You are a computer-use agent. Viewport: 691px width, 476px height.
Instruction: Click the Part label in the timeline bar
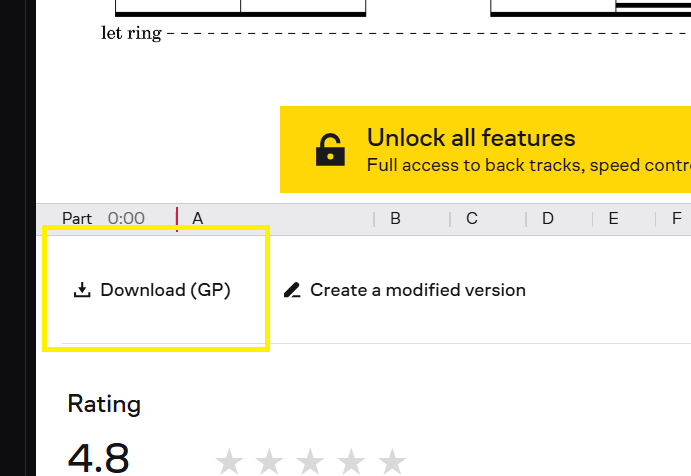click(77, 218)
